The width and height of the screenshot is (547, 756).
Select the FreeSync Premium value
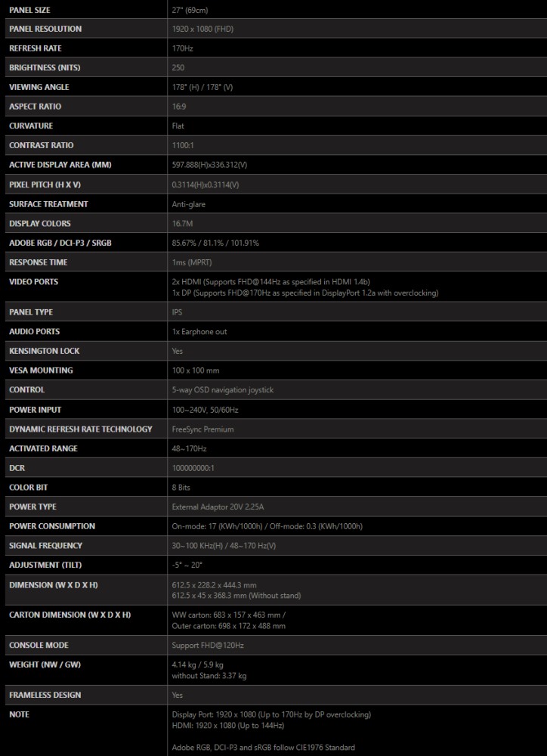pyautogui.click(x=203, y=429)
